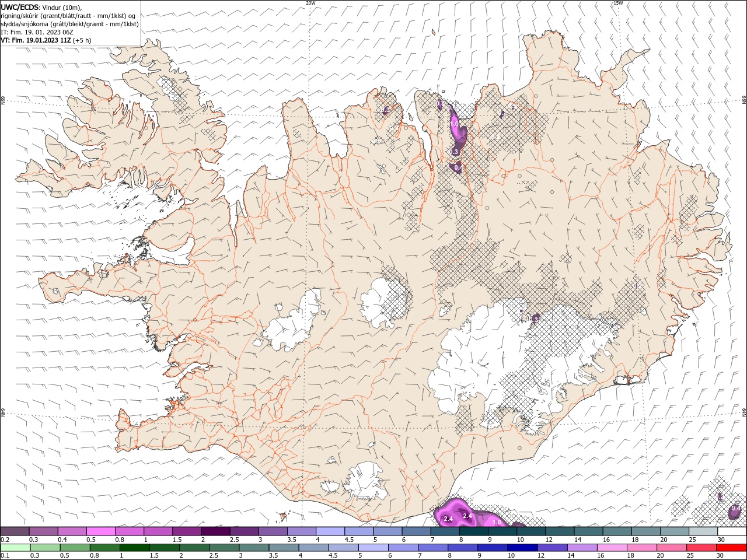Viewport: 747px width, 560px height.
Task: Select the dark purple swatch starting at 2 in the upper scale
Action: 215,531
